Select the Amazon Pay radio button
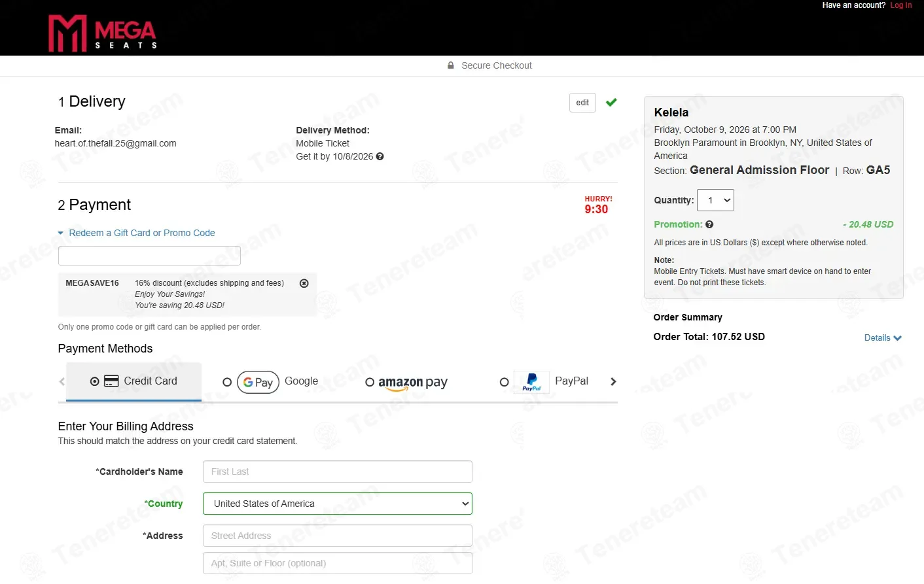This screenshot has height=584, width=924. 370,382
